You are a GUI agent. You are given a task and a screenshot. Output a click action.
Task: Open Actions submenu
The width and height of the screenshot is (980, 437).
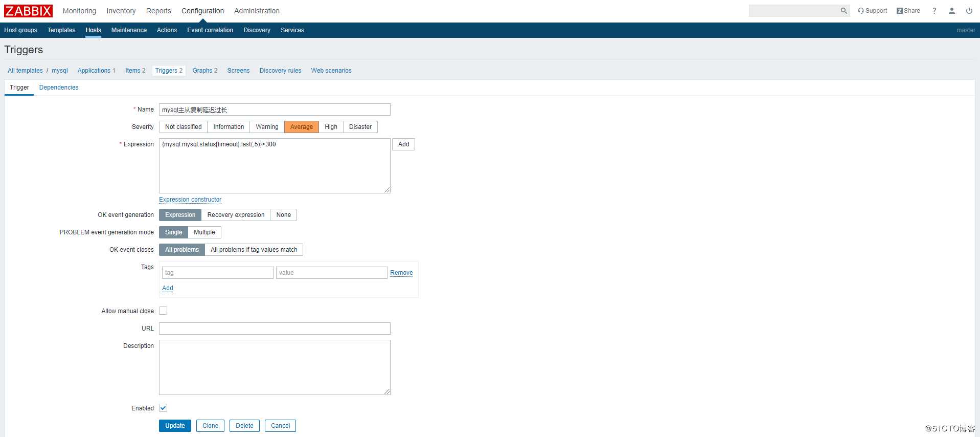[167, 30]
